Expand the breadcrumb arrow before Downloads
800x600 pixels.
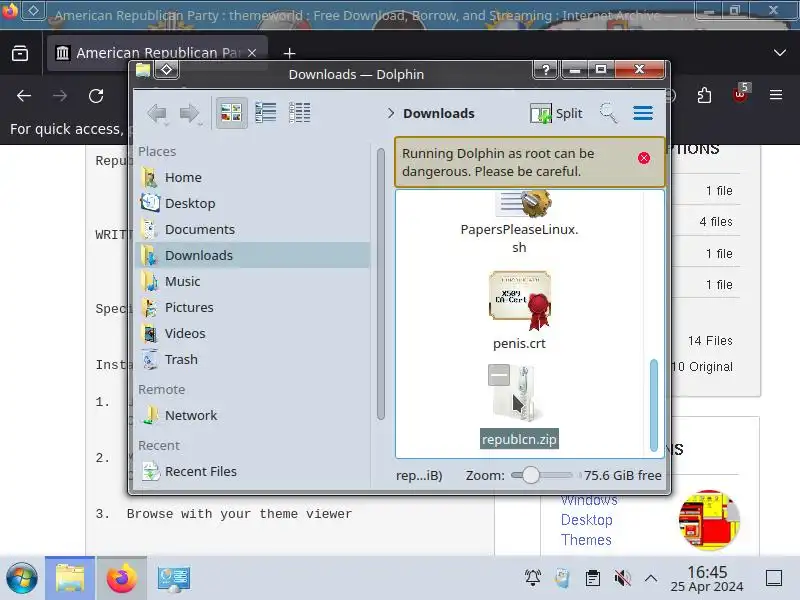coord(390,113)
